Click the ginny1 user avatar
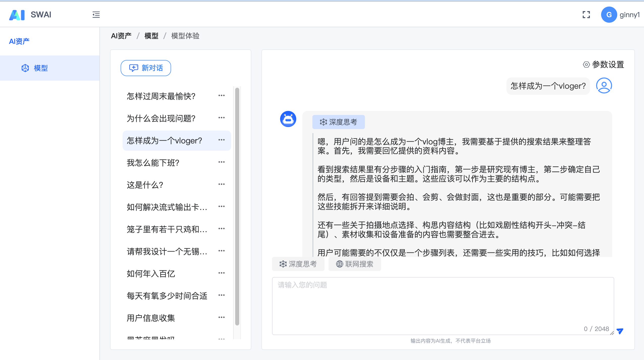This screenshot has height=360, width=644. 609,15
